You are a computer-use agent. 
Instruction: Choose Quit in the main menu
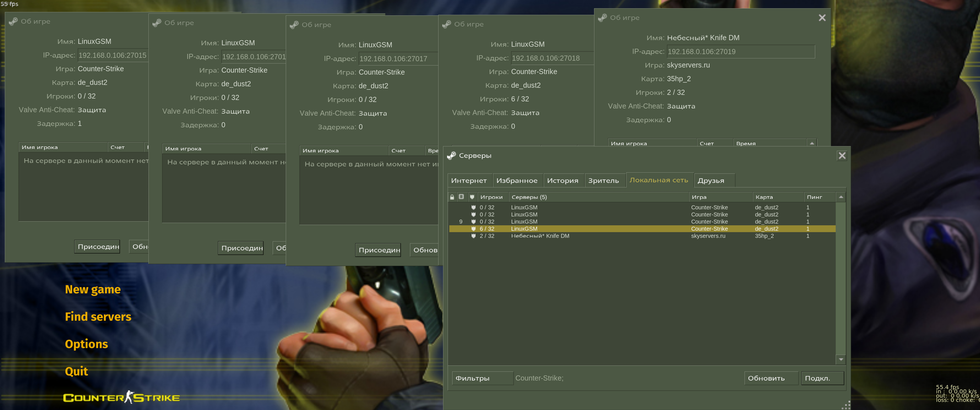pyautogui.click(x=76, y=371)
